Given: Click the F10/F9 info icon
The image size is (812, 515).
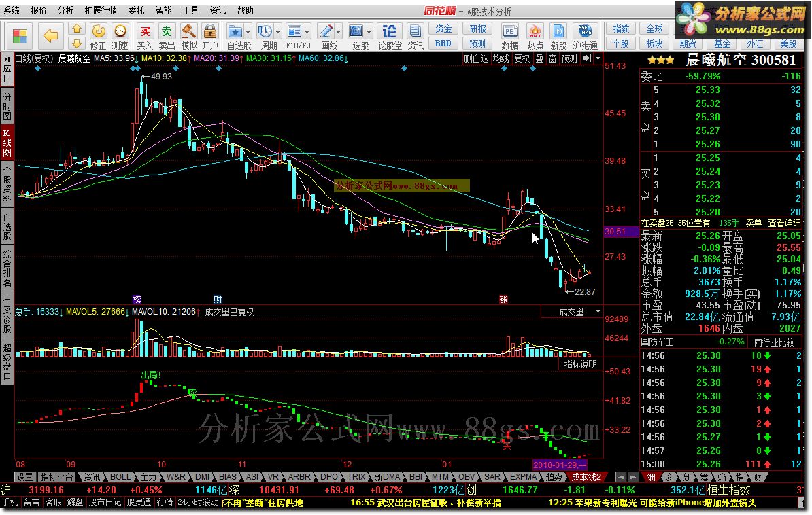Looking at the screenshot, I should [x=294, y=32].
